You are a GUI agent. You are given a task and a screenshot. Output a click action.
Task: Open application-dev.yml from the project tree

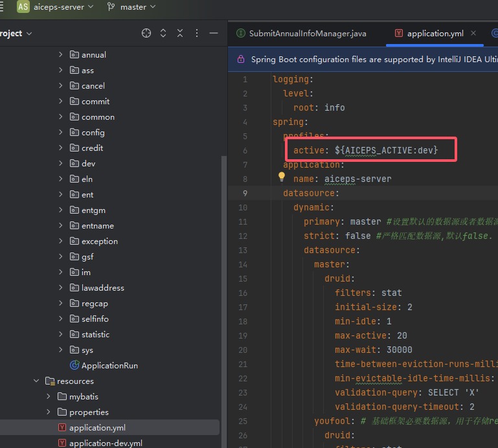106,443
